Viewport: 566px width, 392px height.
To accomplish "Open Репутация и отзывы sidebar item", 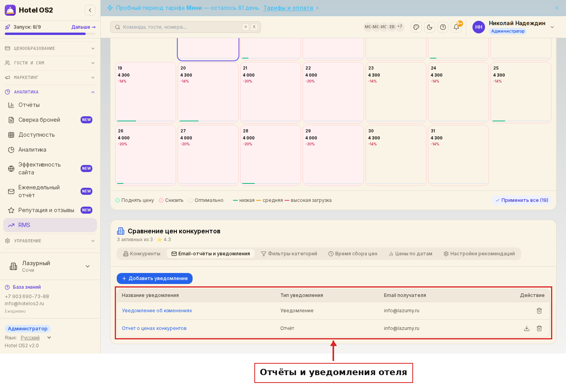I will pyautogui.click(x=50, y=210).
